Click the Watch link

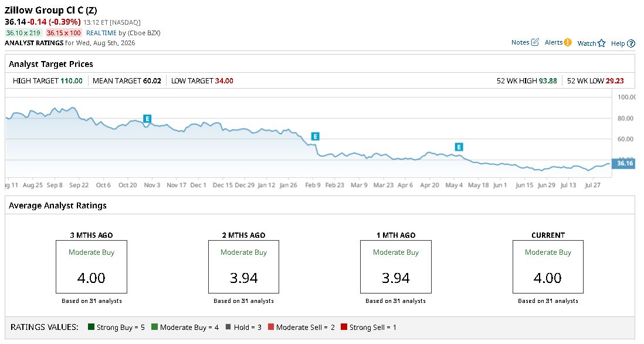[x=587, y=43]
